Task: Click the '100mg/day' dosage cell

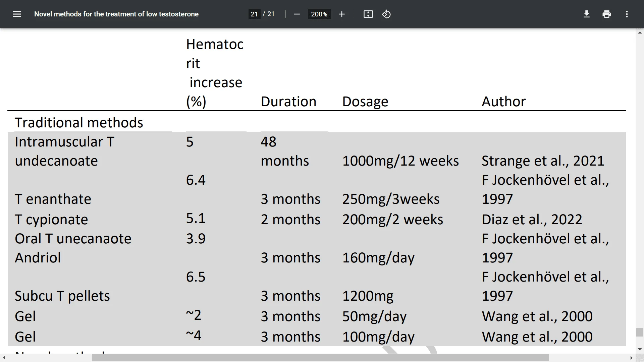Action: (378, 337)
